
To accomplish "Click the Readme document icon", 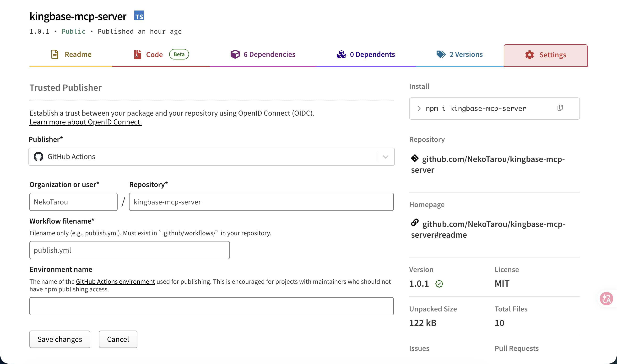I will [x=55, y=54].
